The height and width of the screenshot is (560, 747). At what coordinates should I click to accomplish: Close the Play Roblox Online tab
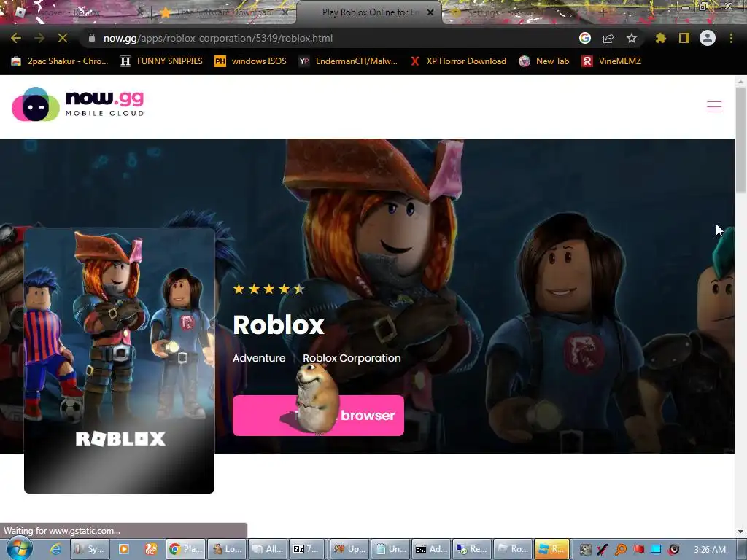pos(430,12)
